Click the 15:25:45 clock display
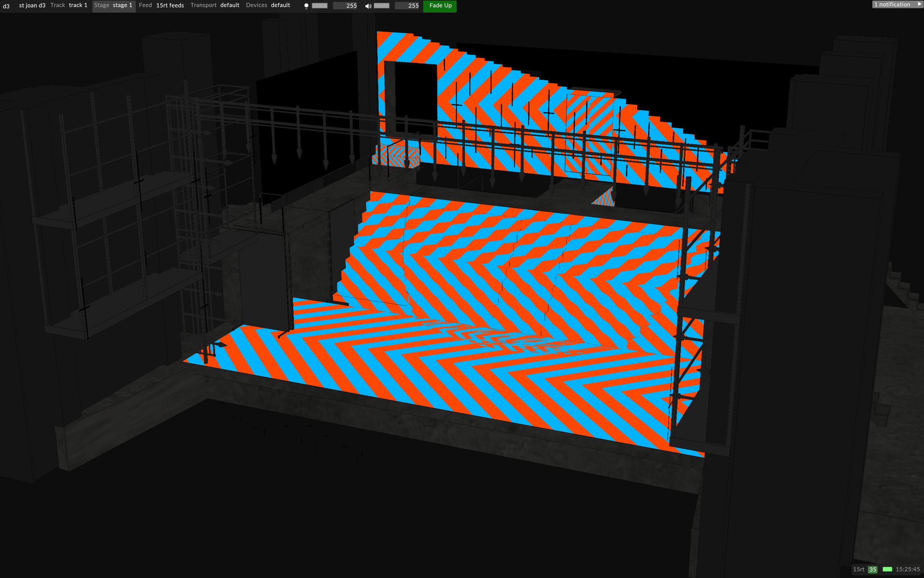 point(907,569)
